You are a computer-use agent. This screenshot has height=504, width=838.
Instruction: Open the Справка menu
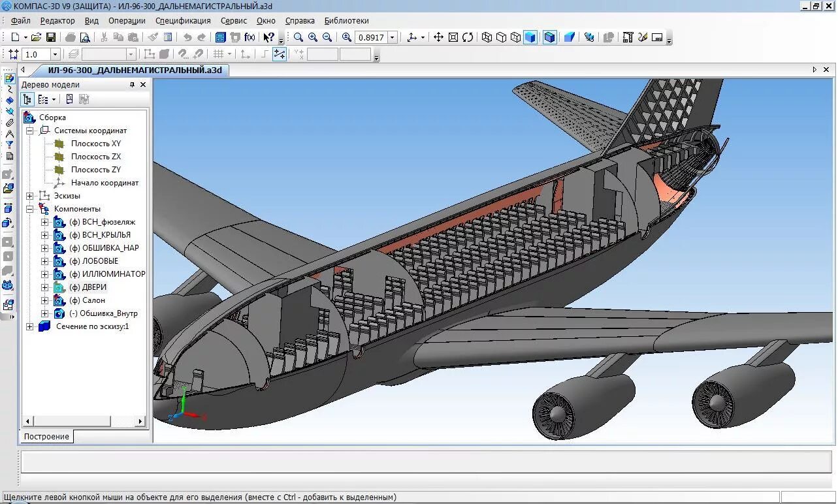pos(300,20)
